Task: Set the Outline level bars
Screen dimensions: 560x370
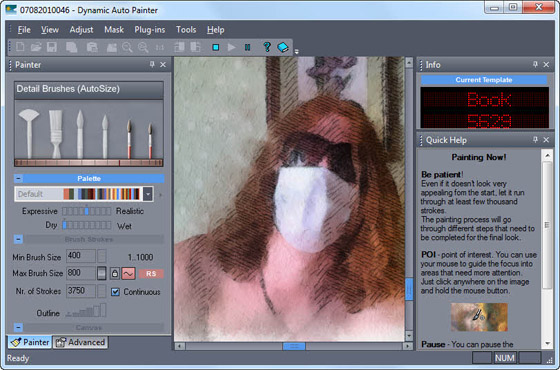Action: point(86,310)
